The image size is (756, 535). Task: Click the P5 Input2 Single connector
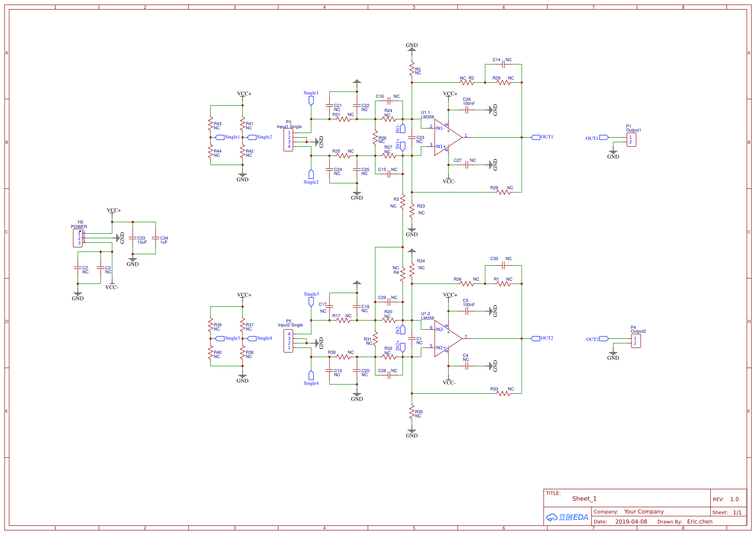[x=288, y=341]
